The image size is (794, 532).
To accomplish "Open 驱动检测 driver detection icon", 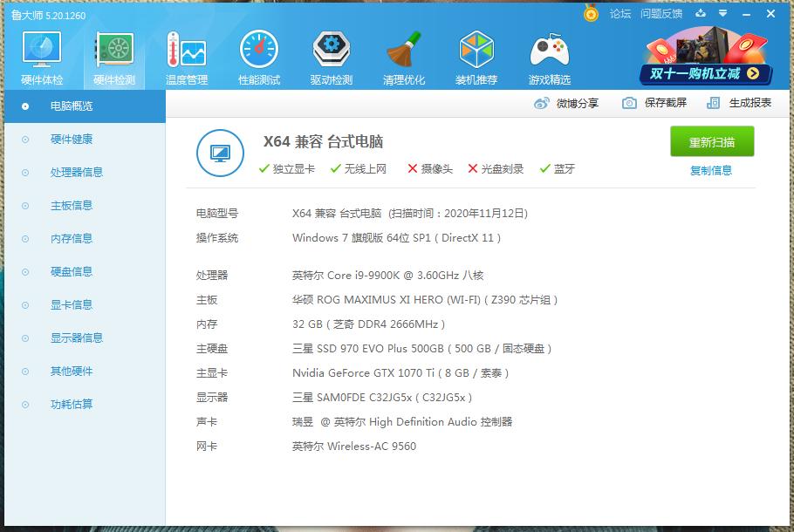I will click(x=332, y=49).
